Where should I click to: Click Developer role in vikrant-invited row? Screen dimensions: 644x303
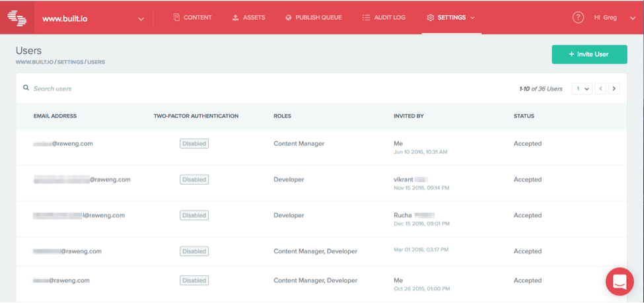(289, 180)
